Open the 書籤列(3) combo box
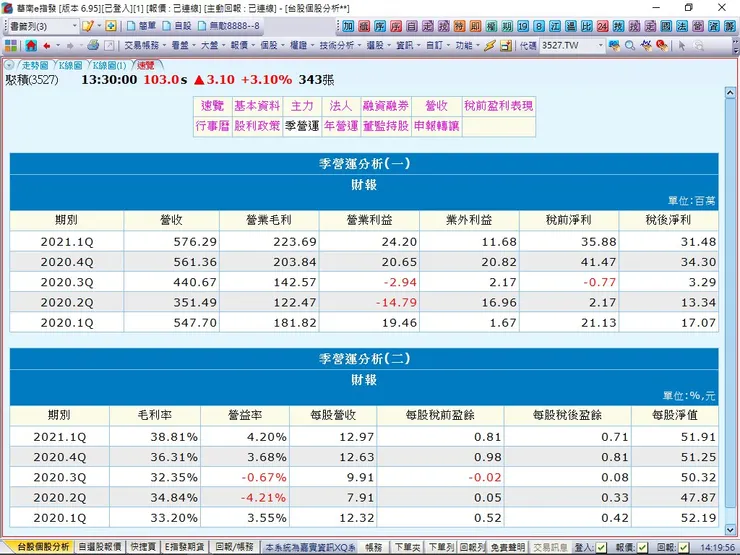Viewport: 740px width, 555px height. click(x=42, y=26)
